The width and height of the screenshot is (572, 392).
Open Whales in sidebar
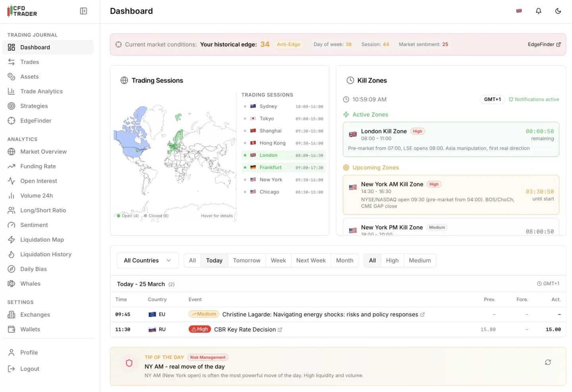30,284
